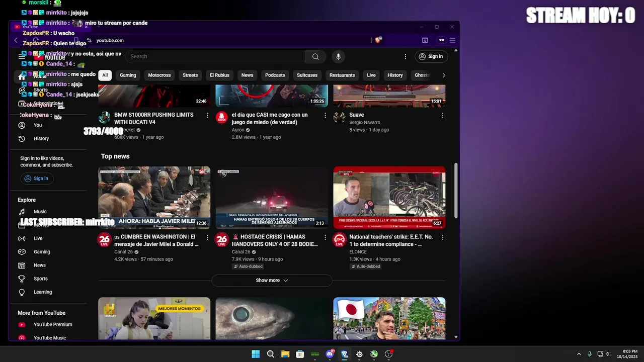Viewport: 644px width, 362px height.
Task: Show next category chips arrow
Action: [443, 75]
